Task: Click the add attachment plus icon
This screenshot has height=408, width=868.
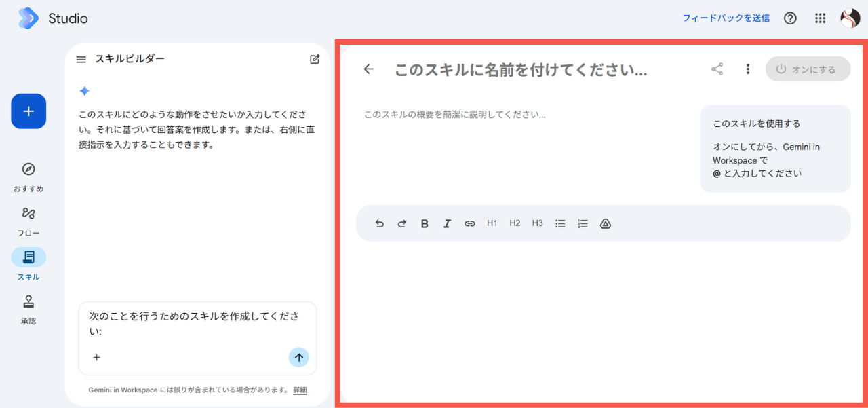Action: pyautogui.click(x=96, y=357)
